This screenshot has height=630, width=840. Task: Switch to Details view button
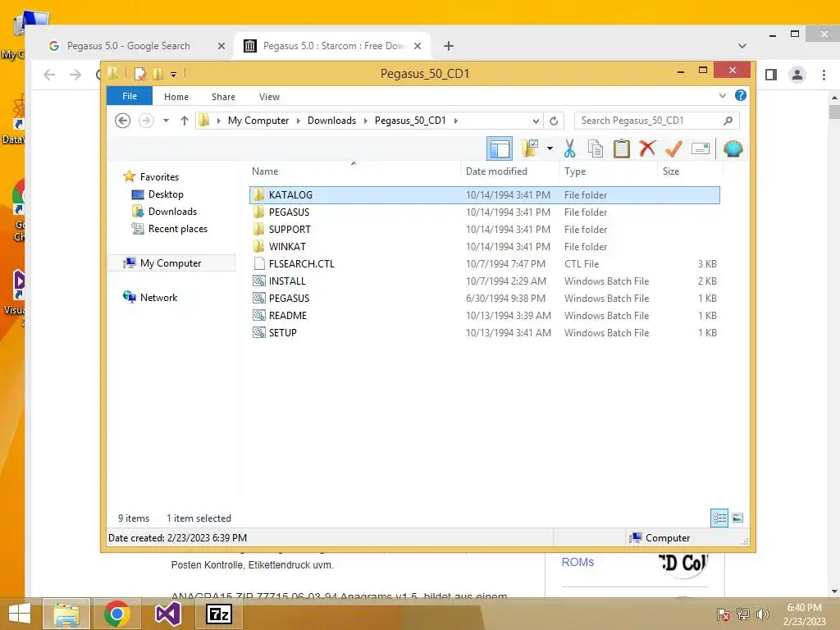[719, 518]
